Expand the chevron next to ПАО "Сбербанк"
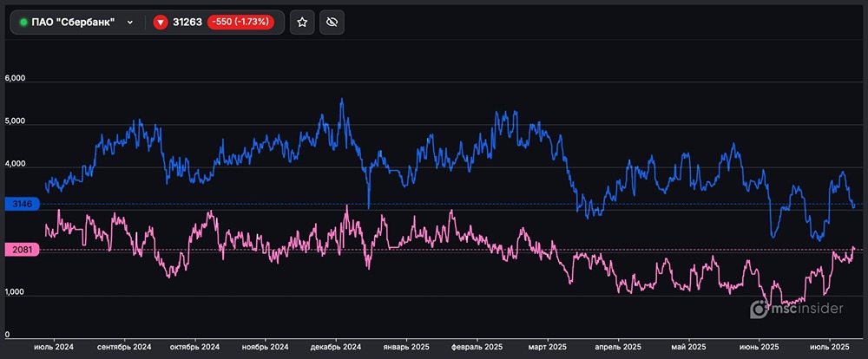868x359 pixels. click(x=130, y=23)
